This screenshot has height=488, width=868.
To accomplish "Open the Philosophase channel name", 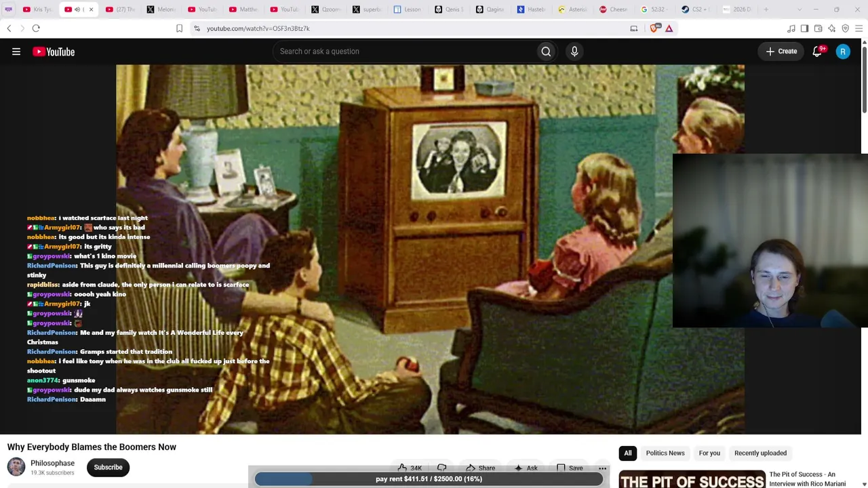I will tap(52, 463).
